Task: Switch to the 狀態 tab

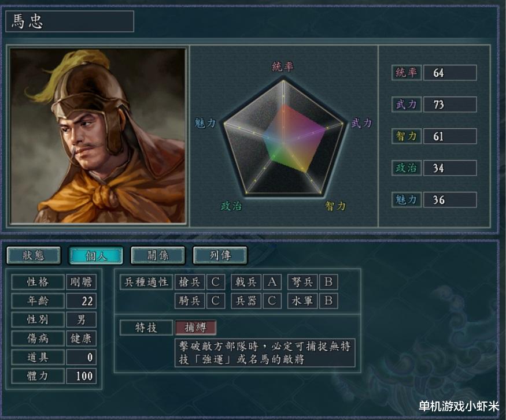Action: pos(34,255)
